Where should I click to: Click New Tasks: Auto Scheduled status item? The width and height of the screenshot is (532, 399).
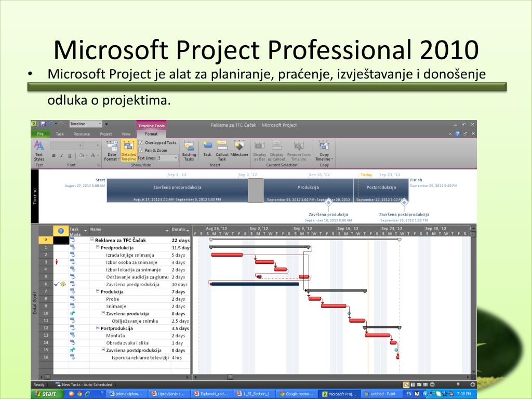[84, 385]
